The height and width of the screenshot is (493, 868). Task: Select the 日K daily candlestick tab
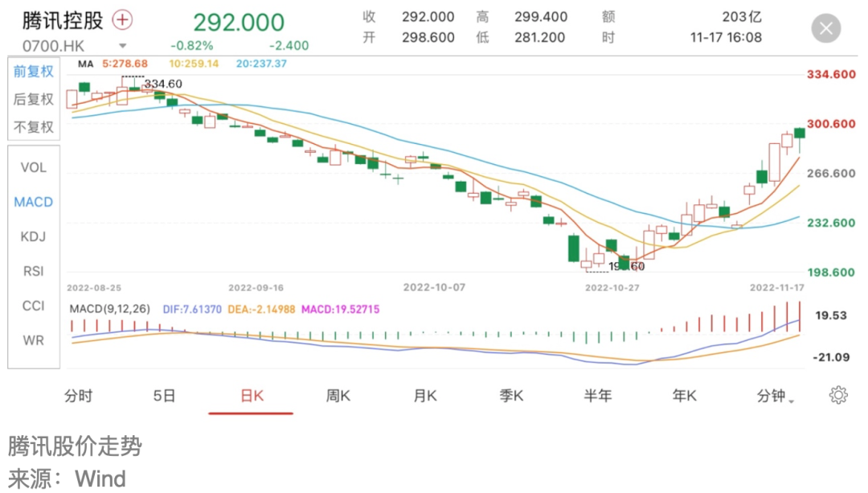pos(252,396)
